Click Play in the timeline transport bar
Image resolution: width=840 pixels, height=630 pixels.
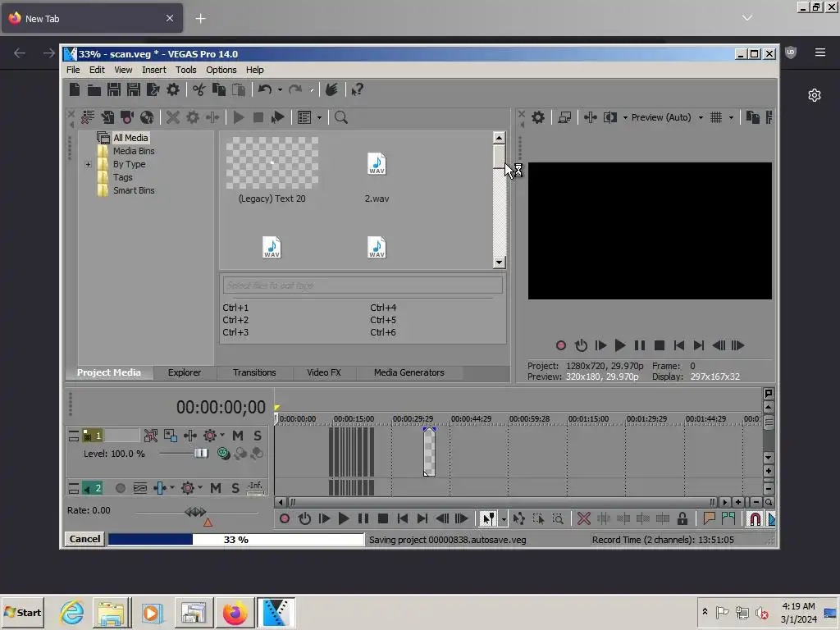pyautogui.click(x=344, y=518)
